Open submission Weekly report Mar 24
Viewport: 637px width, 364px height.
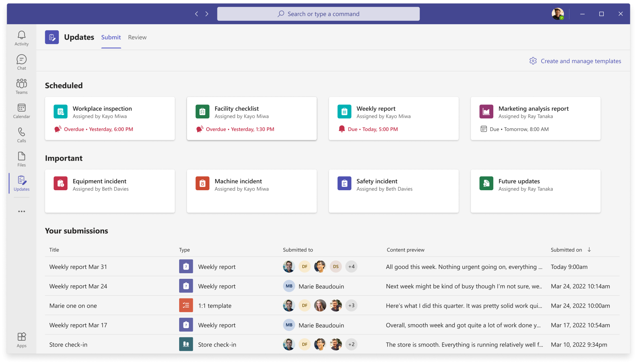tap(78, 286)
